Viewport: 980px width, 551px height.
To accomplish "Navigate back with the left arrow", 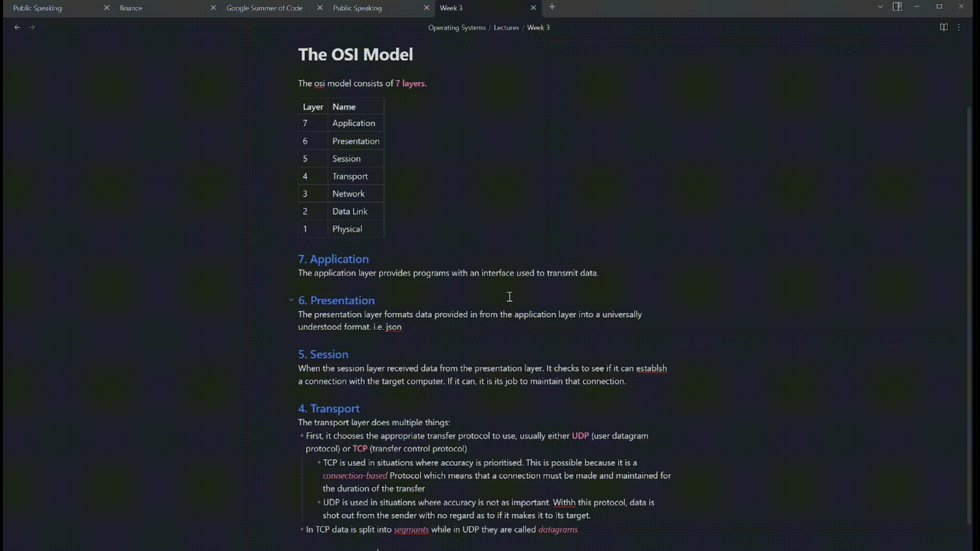I will tap(17, 28).
